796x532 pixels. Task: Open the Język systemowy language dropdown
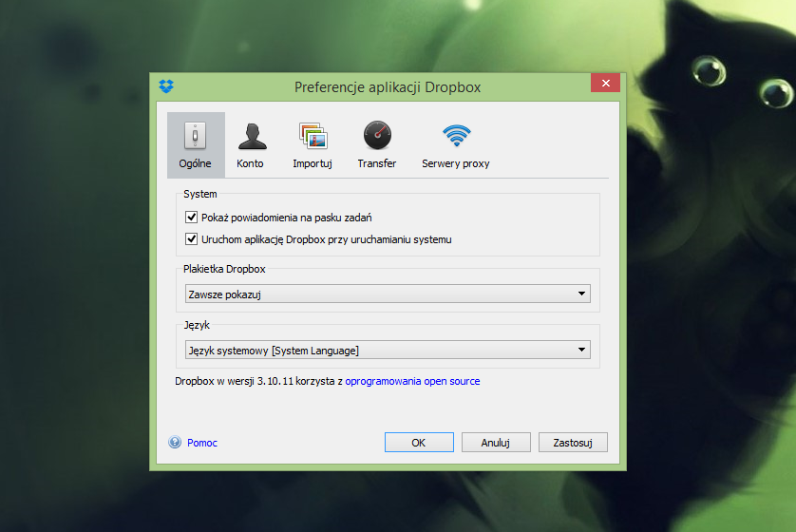pos(388,350)
